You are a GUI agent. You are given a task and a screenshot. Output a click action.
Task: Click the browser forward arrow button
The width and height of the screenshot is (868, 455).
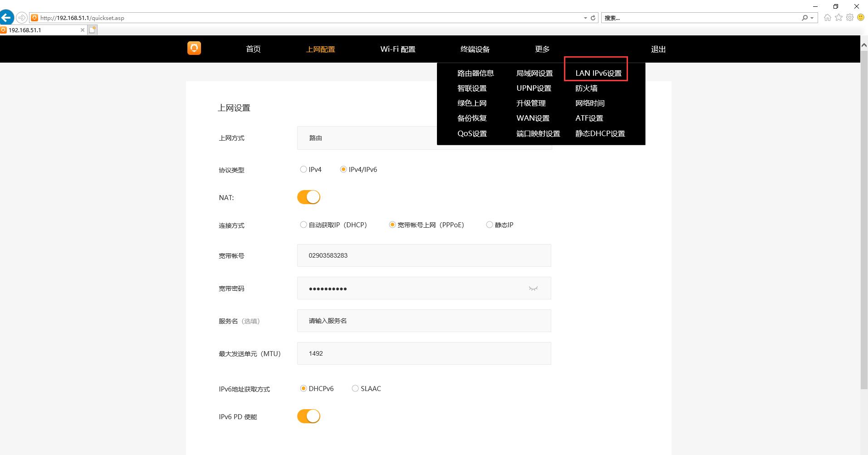[x=21, y=18]
